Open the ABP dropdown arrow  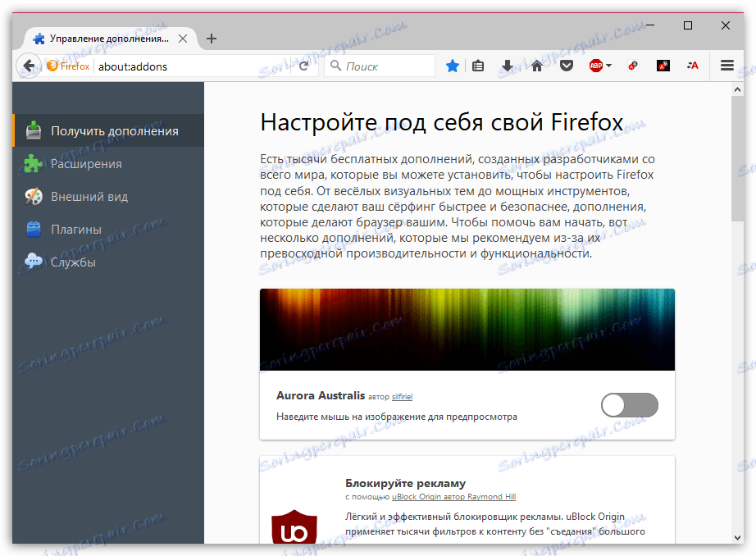point(609,66)
